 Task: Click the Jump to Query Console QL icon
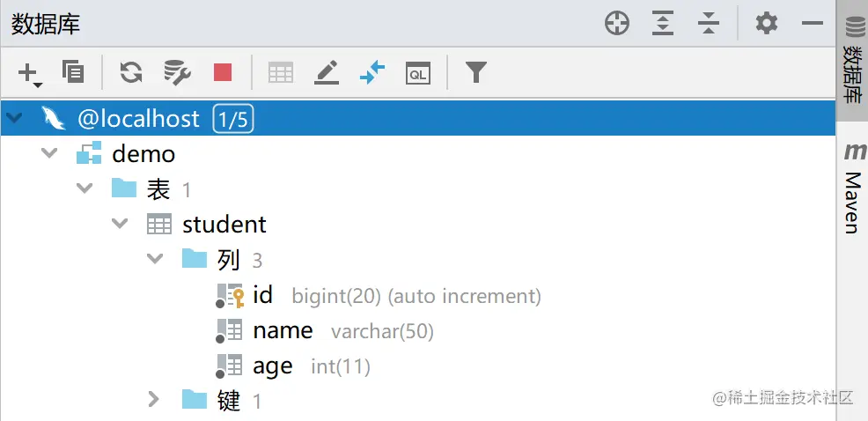(x=418, y=73)
